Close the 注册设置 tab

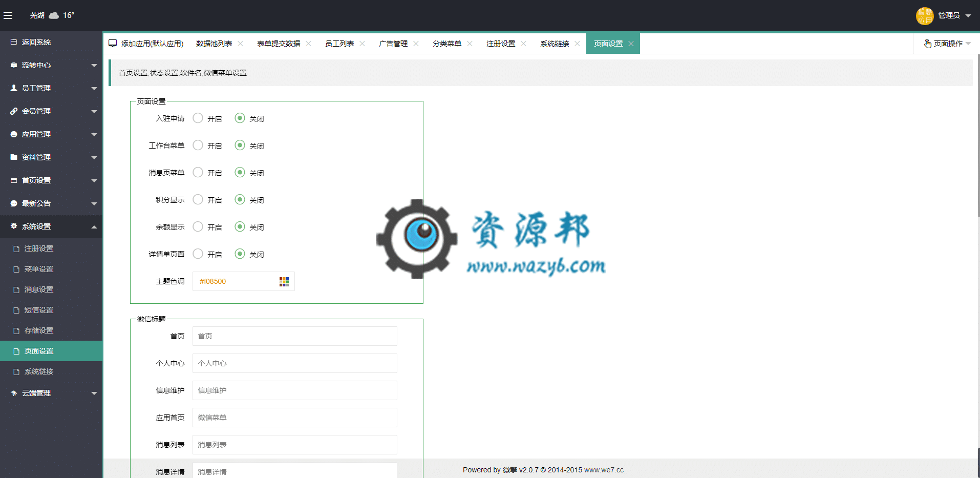click(523, 44)
